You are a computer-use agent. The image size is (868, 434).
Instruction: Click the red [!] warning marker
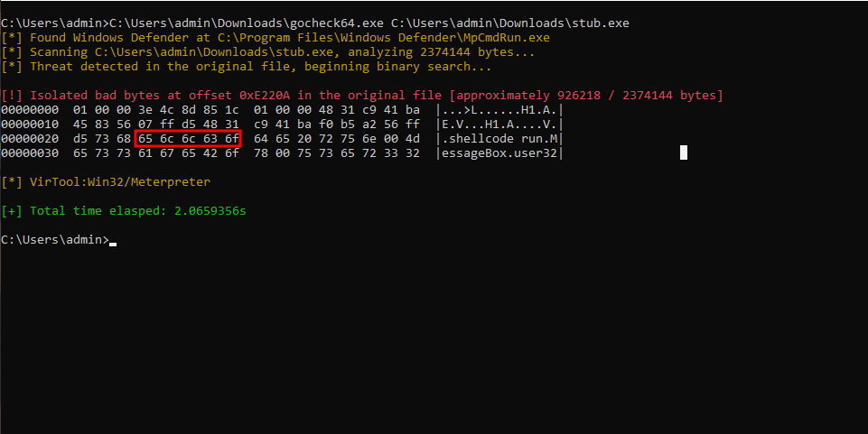point(12,95)
